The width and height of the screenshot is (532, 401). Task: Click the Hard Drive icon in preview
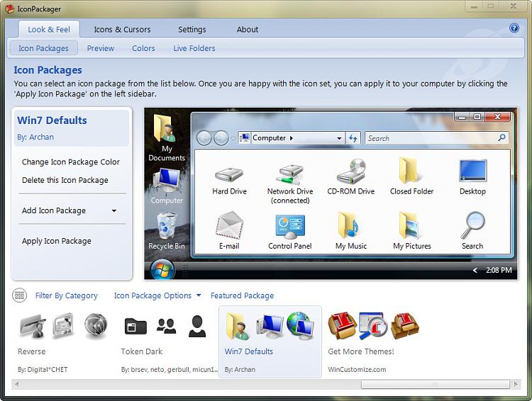coord(229,174)
